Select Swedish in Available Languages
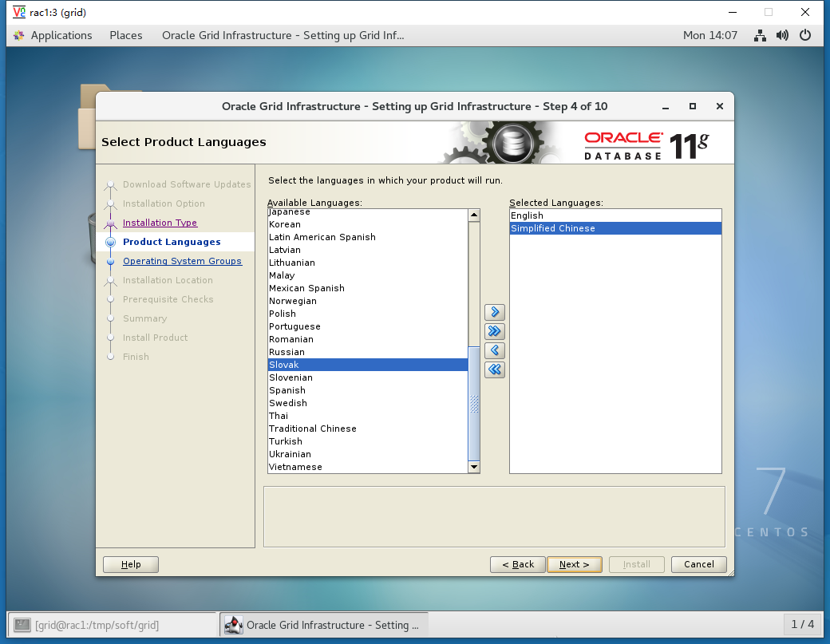830x644 pixels. (x=367, y=403)
